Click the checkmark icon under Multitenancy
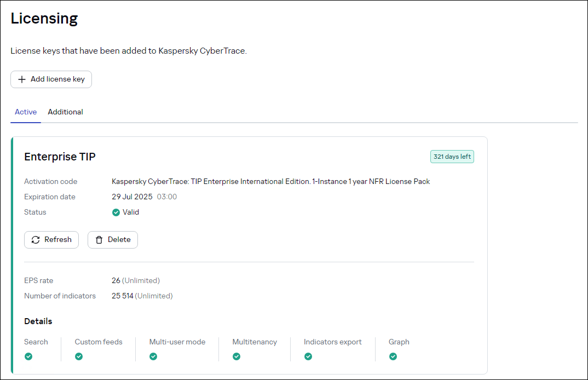Viewport: 588px width, 380px height. 236,356
